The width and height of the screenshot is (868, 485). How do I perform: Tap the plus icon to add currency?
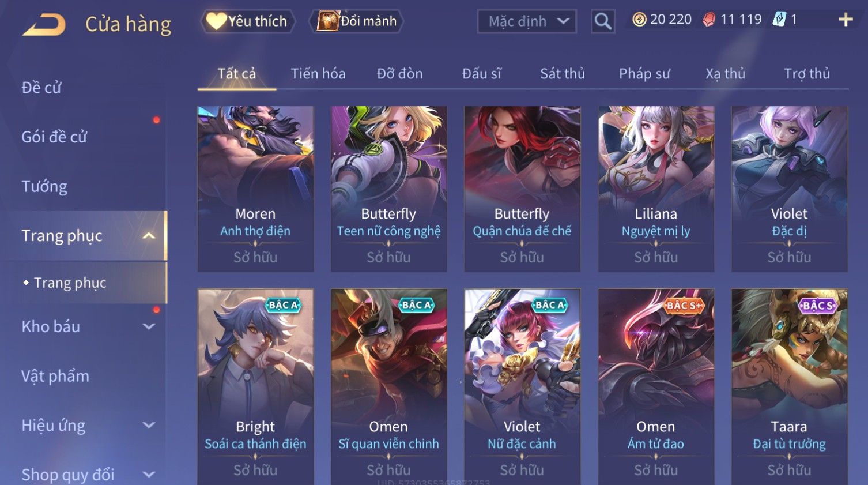(x=846, y=20)
